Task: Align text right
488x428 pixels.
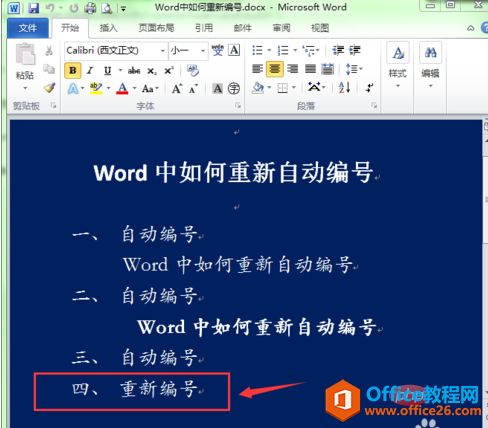Action: coord(293,69)
